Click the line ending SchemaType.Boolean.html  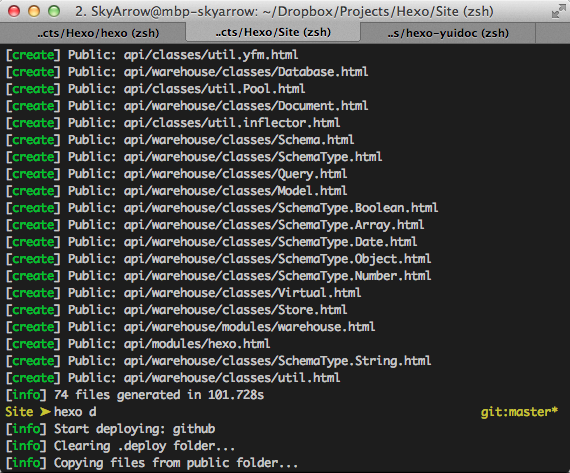222,208
